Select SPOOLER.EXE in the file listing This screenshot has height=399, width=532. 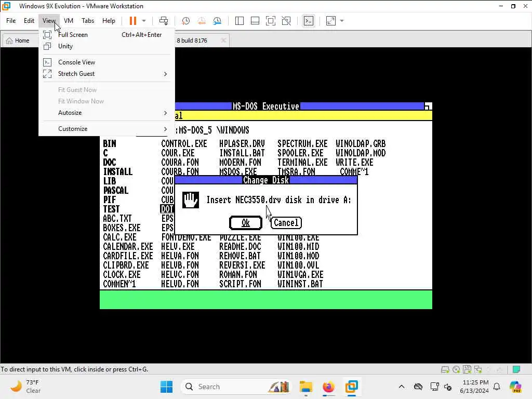click(301, 153)
